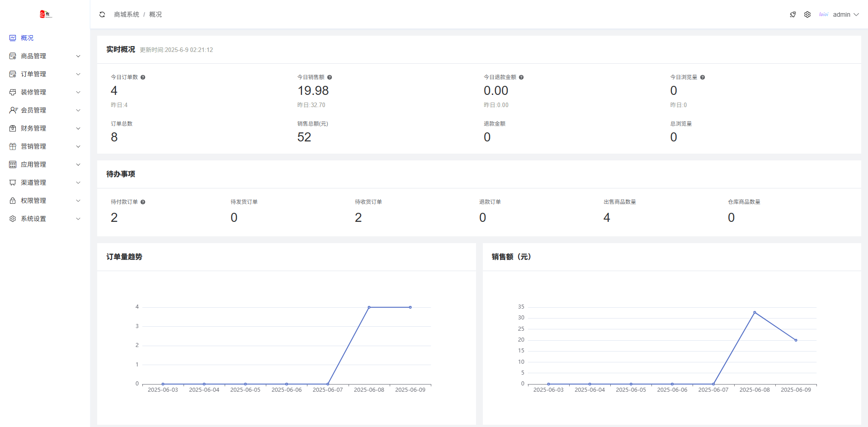Image resolution: width=868 pixels, height=427 pixels.
Task: Click the help icon next to 今日退款金额
Action: point(521,77)
